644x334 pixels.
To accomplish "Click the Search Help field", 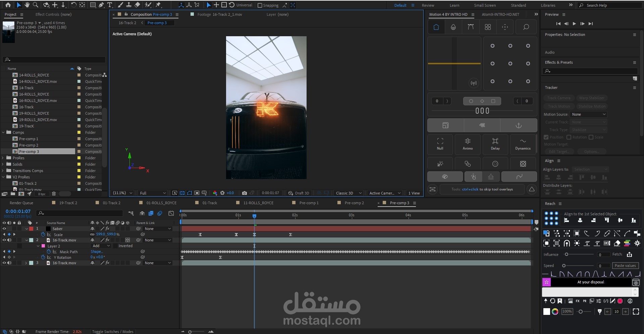I will (x=609, y=5).
